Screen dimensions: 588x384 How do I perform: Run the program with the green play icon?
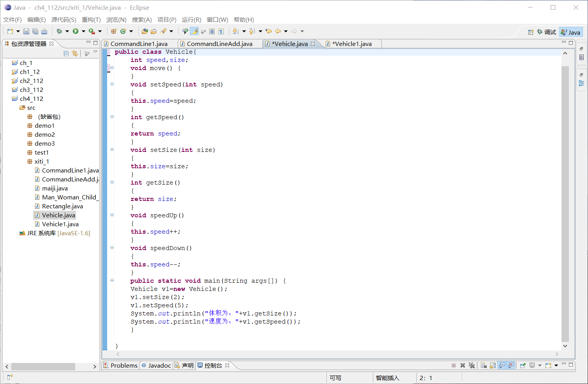coord(76,31)
